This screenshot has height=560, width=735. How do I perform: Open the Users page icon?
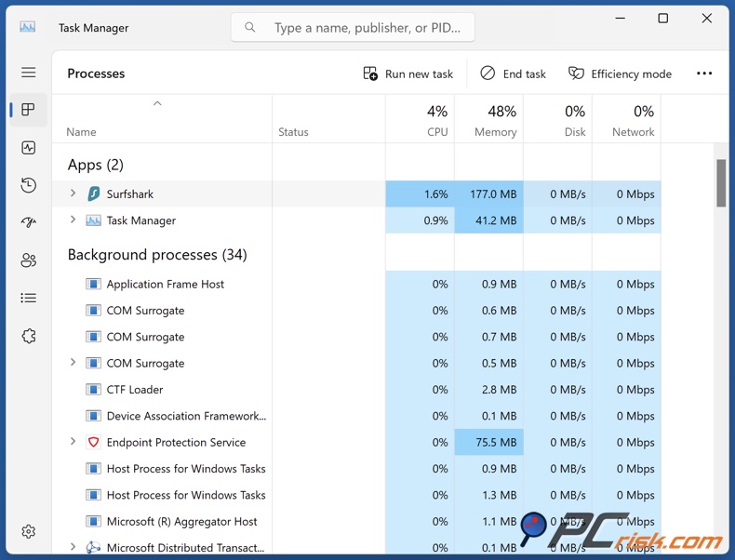pos(29,260)
